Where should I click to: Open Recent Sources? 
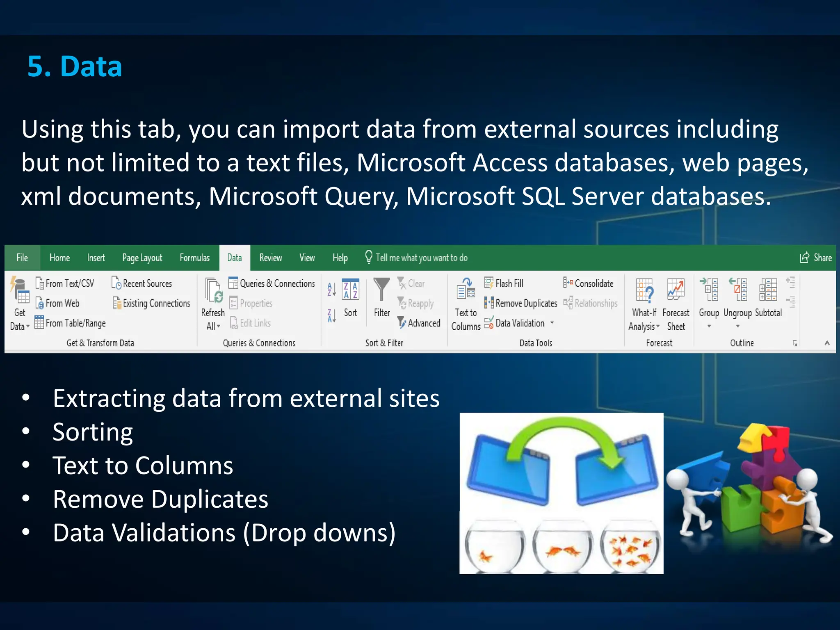click(142, 283)
